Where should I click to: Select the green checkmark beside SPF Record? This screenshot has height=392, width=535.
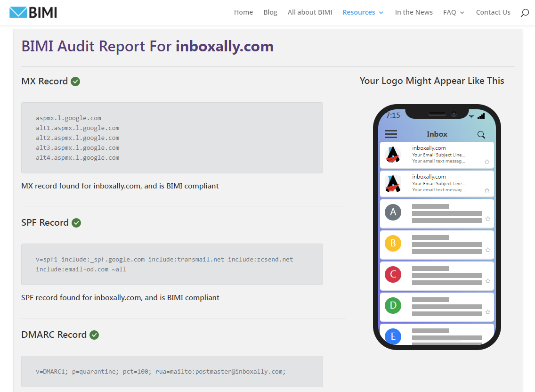coord(76,222)
